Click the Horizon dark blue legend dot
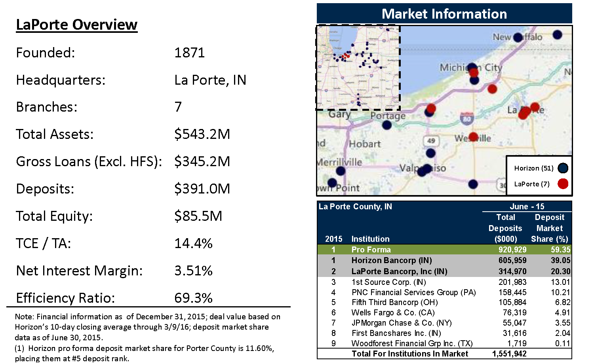 (x=563, y=168)
